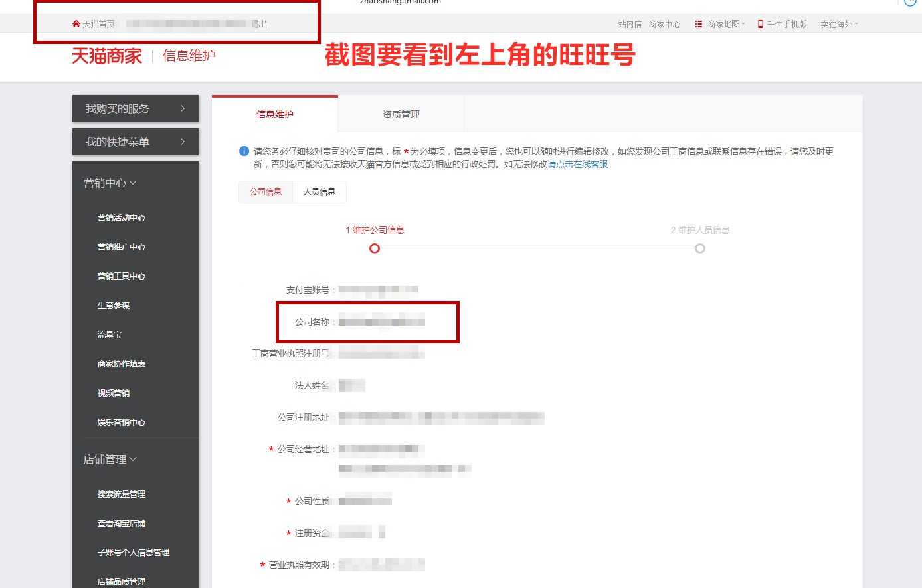Screen dimensions: 922x588
Task: Open 查看淘宝店铺
Action: (x=122, y=524)
